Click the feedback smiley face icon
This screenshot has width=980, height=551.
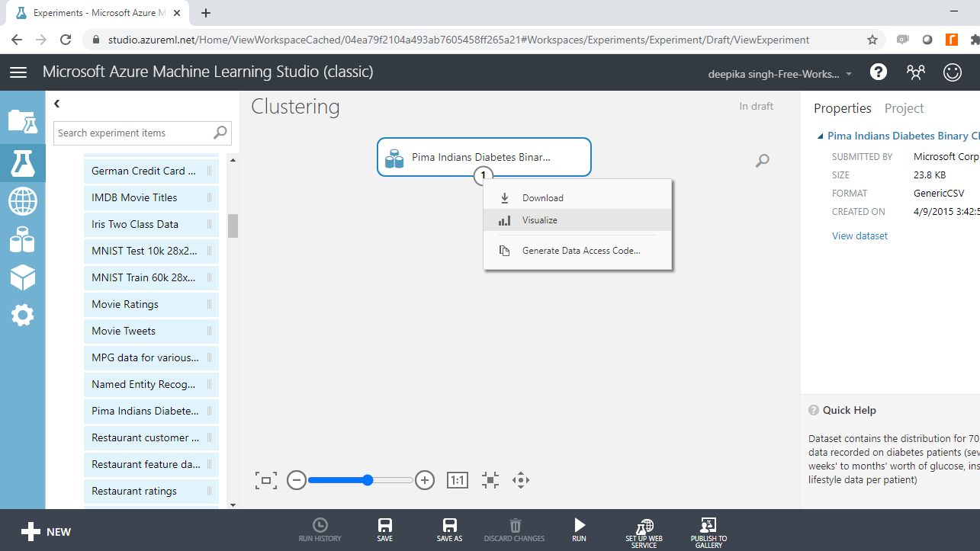pos(953,72)
